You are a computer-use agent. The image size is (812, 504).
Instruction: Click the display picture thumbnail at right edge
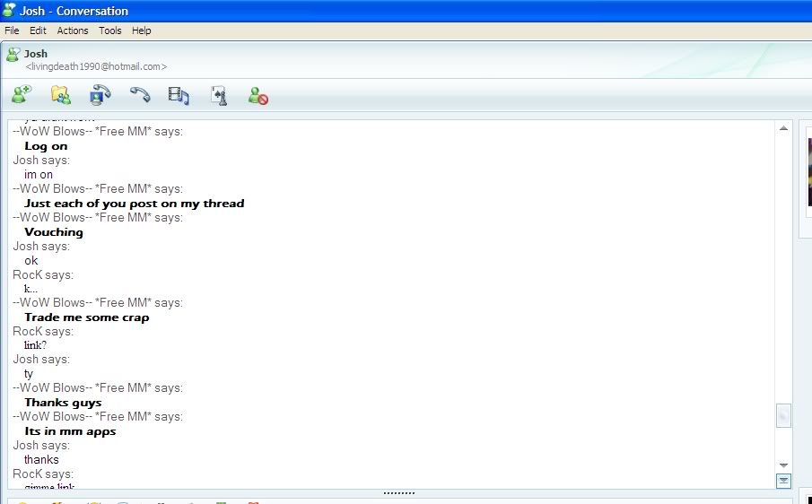[809, 172]
